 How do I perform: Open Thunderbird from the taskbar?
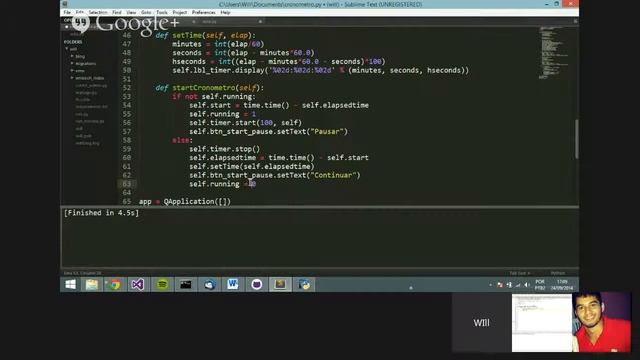210,284
